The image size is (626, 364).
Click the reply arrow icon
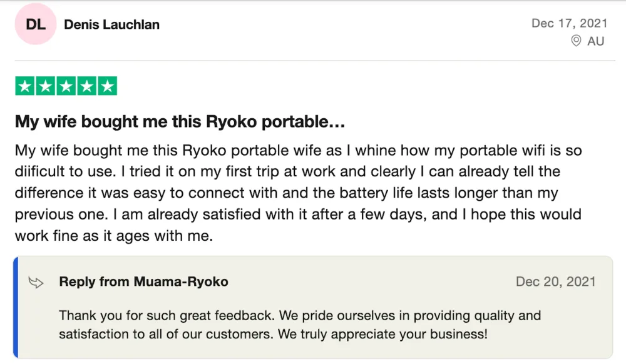tap(36, 282)
